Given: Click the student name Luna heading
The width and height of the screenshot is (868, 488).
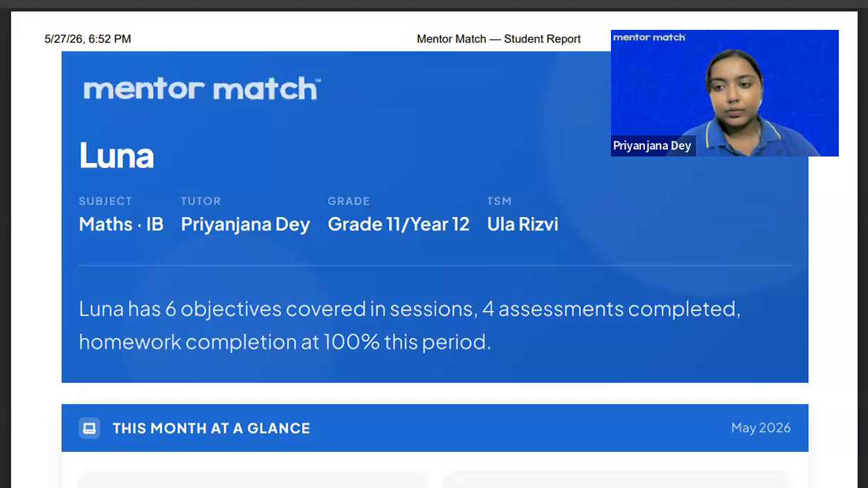Looking at the screenshot, I should point(116,155).
